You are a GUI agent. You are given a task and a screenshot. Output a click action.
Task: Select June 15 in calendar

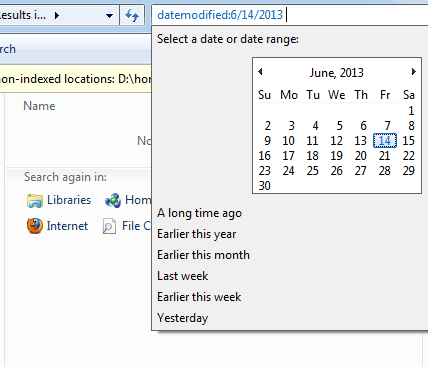[x=408, y=141]
